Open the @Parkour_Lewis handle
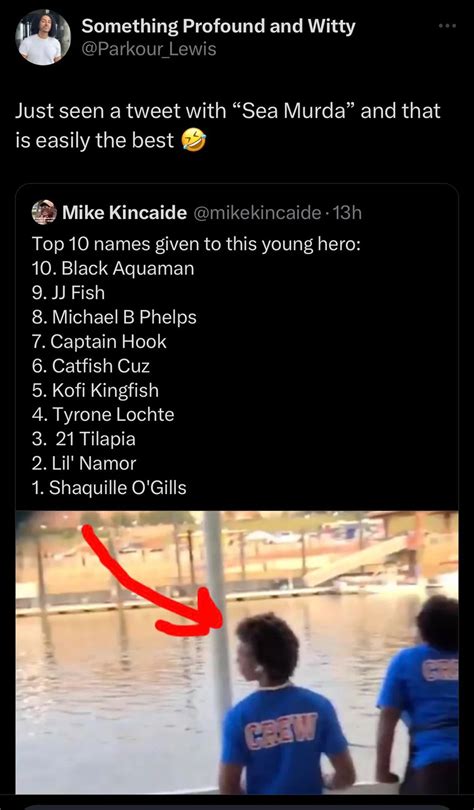 tap(149, 50)
